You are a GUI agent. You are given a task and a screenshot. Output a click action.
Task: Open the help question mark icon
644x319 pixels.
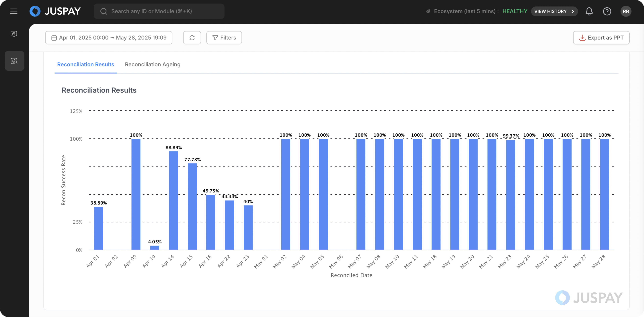607,11
